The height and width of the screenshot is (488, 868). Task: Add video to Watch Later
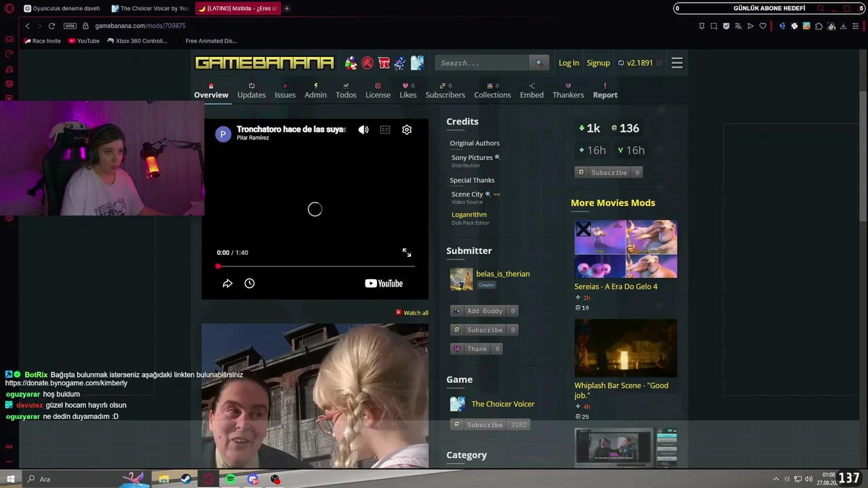click(x=250, y=283)
